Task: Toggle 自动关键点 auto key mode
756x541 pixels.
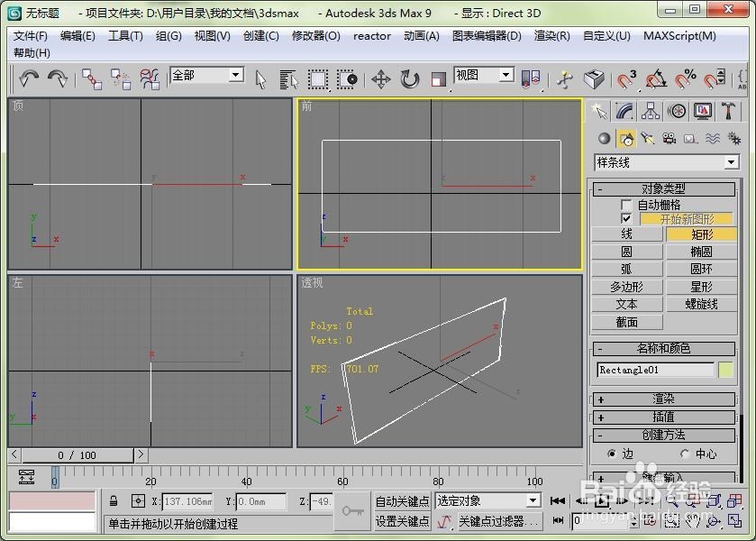Action: (x=402, y=501)
